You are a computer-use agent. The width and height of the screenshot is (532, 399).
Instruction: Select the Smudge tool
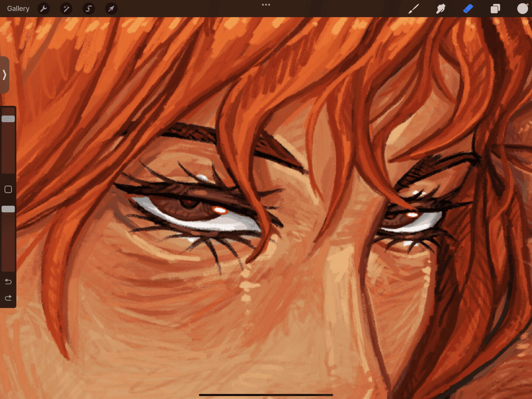click(x=441, y=9)
